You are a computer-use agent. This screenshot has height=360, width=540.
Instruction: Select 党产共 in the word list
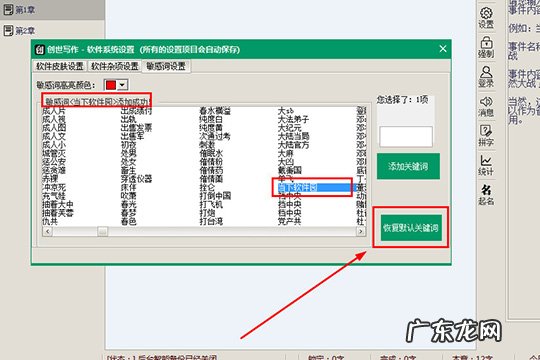pyautogui.click(x=289, y=222)
